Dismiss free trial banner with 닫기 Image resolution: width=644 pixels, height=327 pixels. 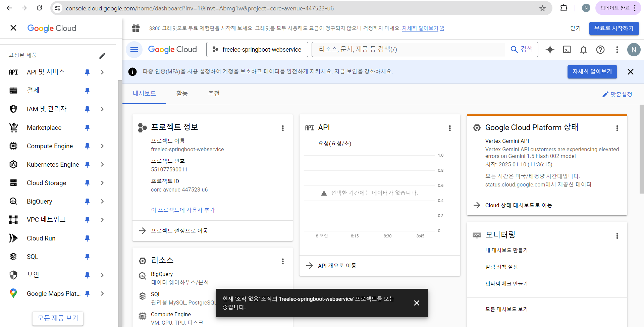point(576,29)
